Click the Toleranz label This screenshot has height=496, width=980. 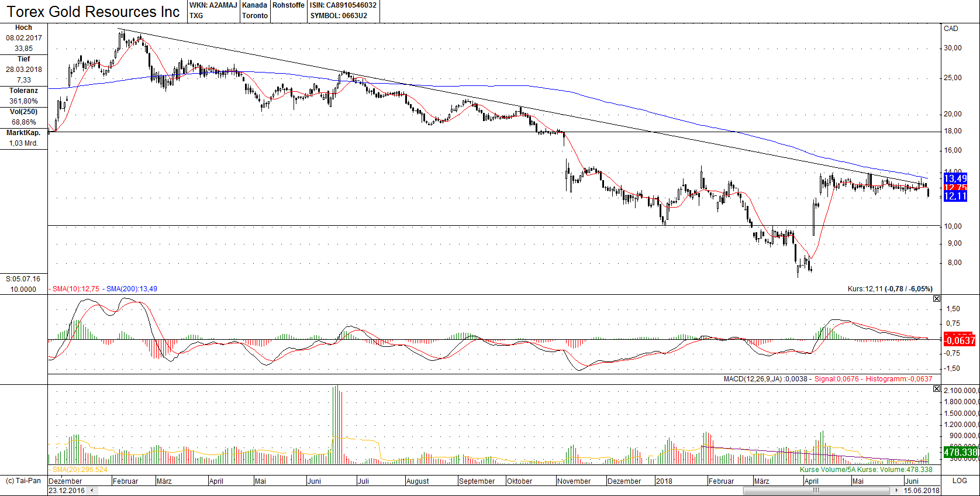coord(23,91)
